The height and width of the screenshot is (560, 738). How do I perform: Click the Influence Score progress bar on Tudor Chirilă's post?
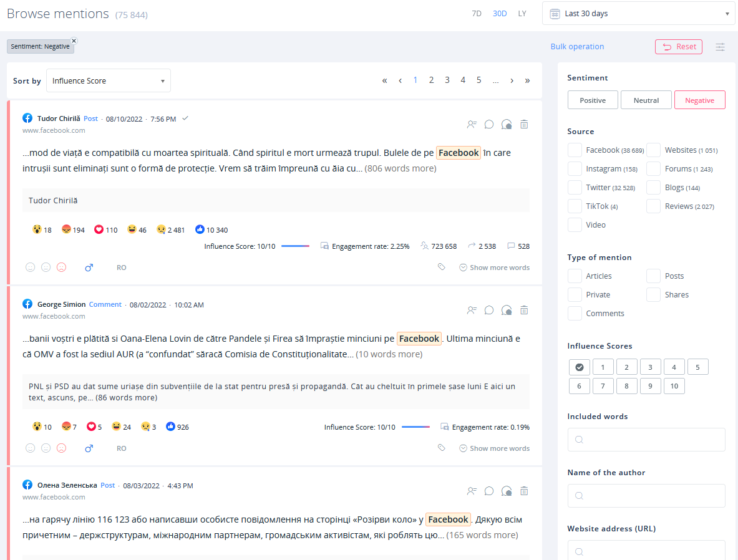click(295, 246)
